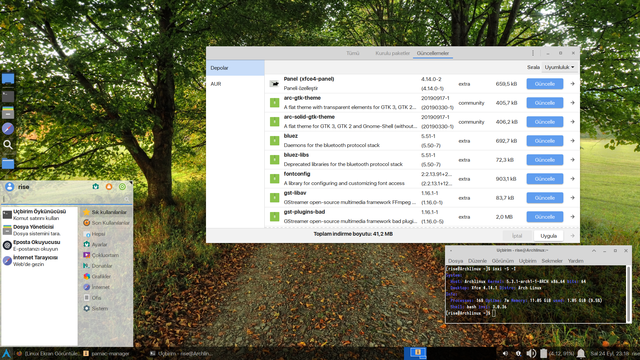Image resolution: width=640 pixels, height=360 pixels.
Task: Click the orange lock screen icon in menu
Action: click(109, 187)
